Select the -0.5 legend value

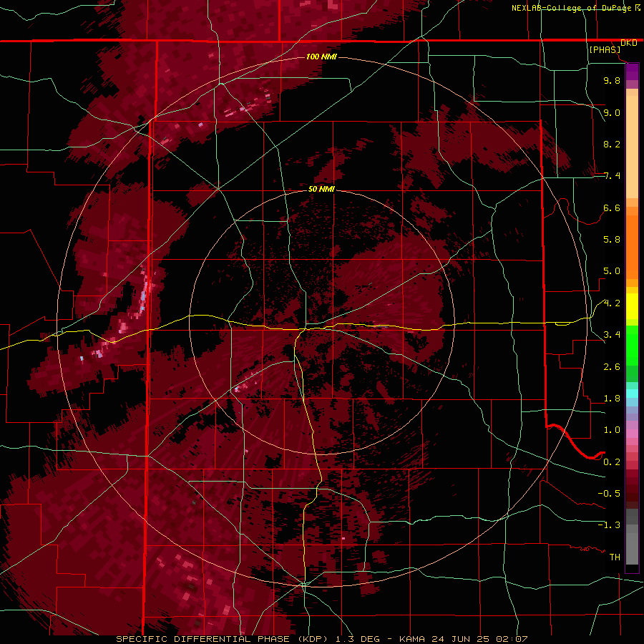609,494
